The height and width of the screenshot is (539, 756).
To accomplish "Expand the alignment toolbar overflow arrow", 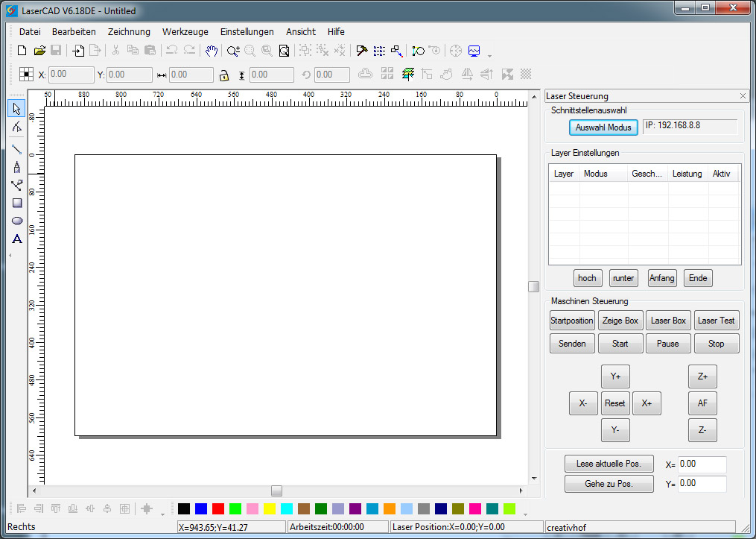I will [x=162, y=514].
